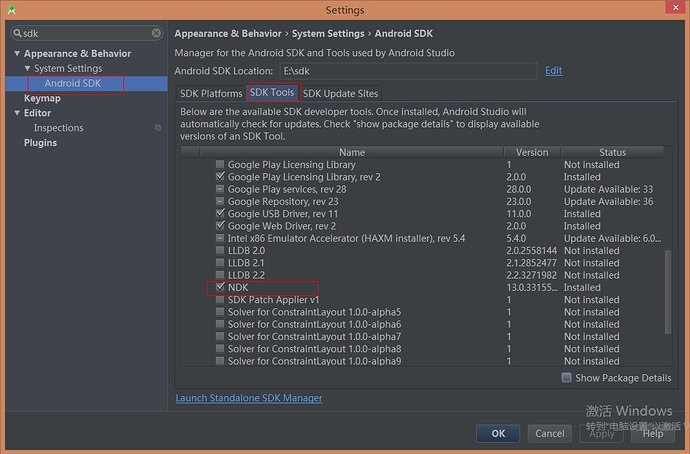Viewport: 690px width, 454px height.
Task: Toggle the NDK checkbox
Action: coord(220,287)
